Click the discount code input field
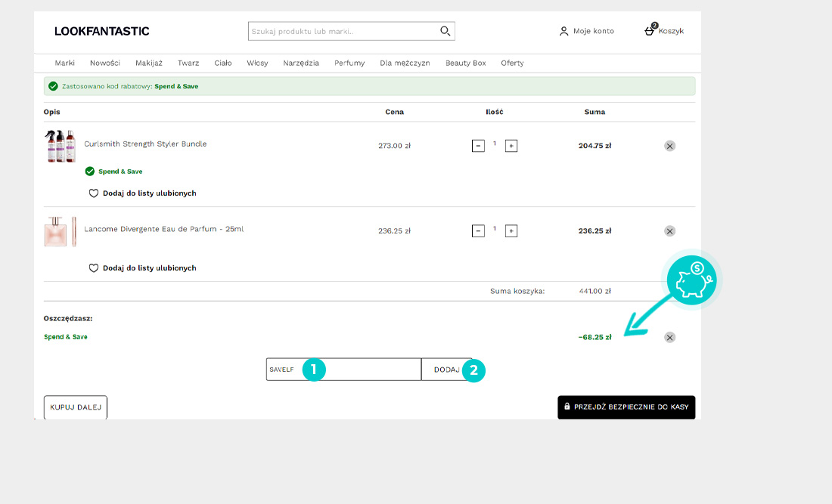 [x=343, y=369]
